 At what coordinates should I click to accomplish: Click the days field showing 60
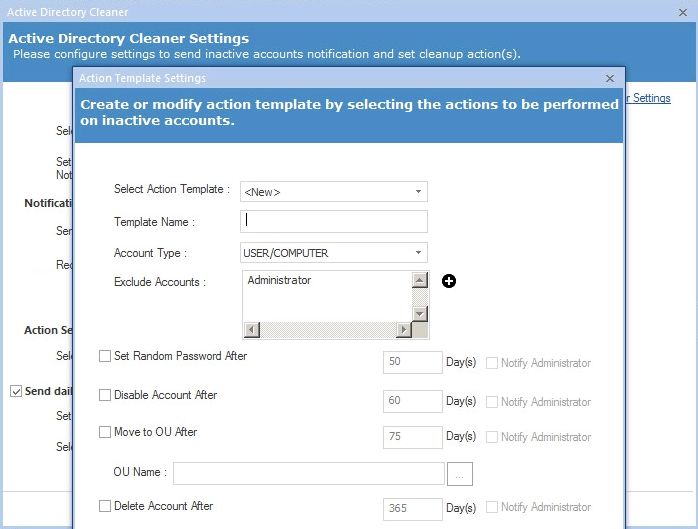tap(413, 401)
